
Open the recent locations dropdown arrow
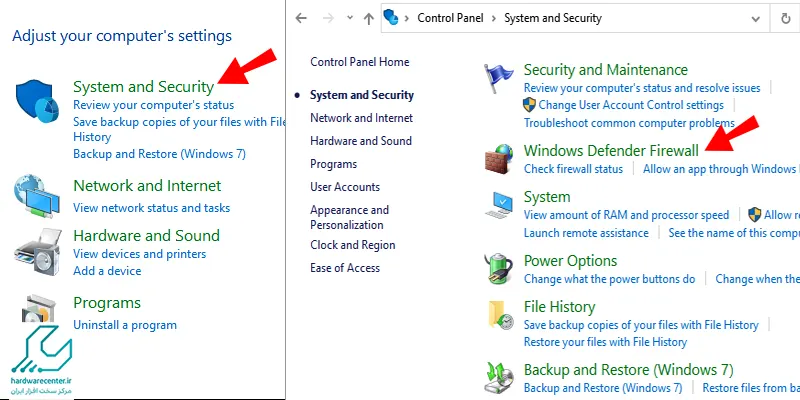pyautogui.click(x=350, y=18)
